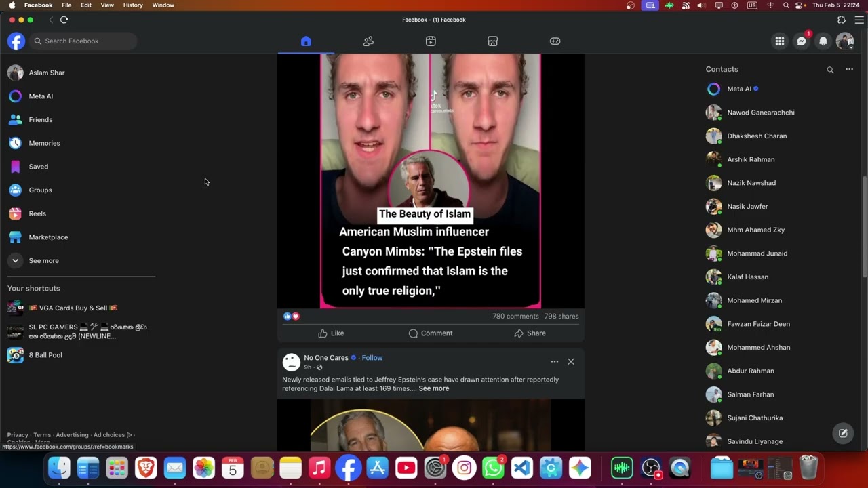This screenshot has height=488, width=868.
Task: Reload the page with the refresh icon
Action: pos(64,20)
